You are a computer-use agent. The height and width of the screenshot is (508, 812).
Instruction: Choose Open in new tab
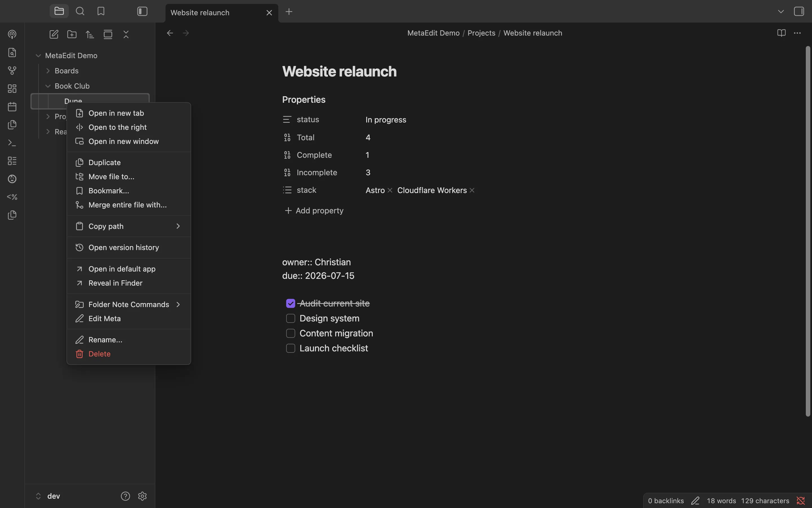[129, 113]
